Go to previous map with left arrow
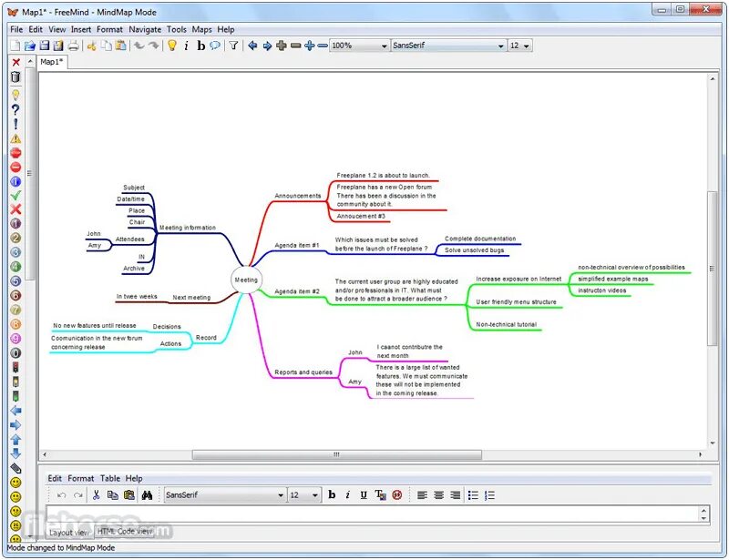This screenshot has width=729, height=560. 252,46
